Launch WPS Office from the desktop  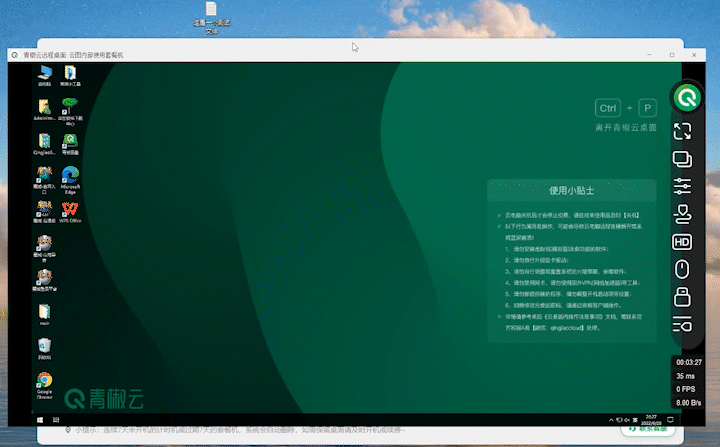click(x=70, y=212)
